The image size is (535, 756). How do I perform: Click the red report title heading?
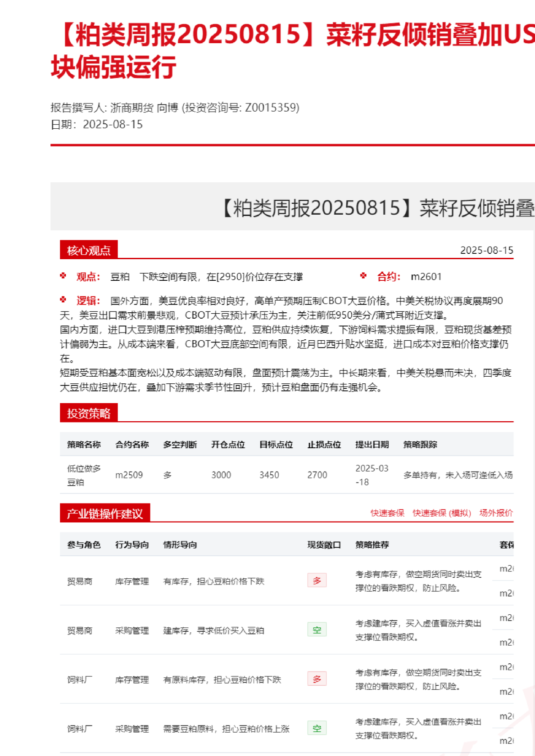(x=293, y=50)
